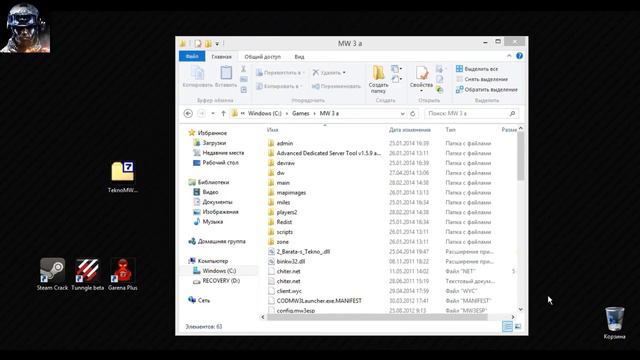Click Обратить выделение invert selection
The width and height of the screenshot is (640, 360).
tap(487, 89)
